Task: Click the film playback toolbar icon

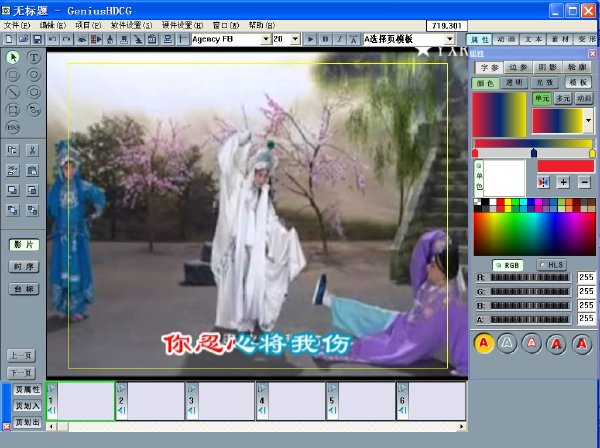Action: tap(95, 39)
